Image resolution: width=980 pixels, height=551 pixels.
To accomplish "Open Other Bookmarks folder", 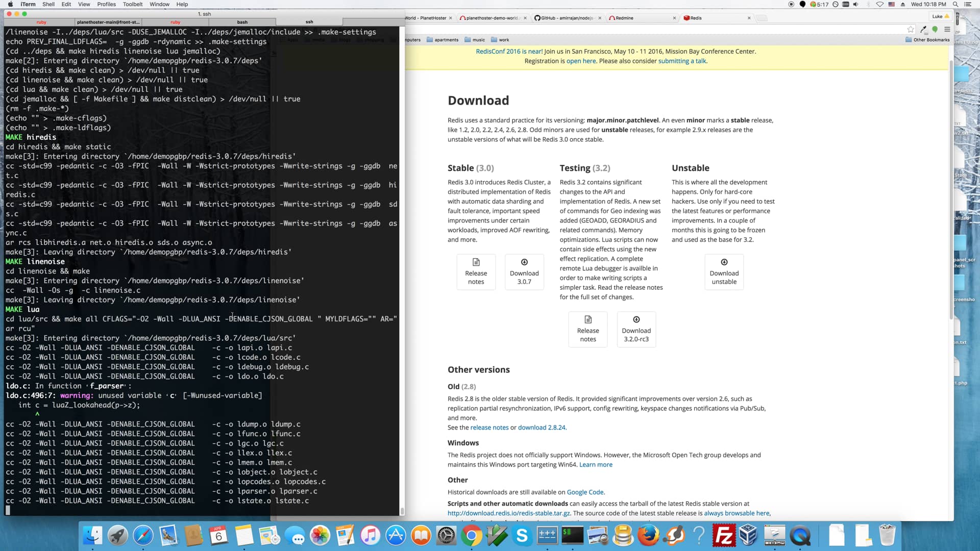I will (x=927, y=40).
